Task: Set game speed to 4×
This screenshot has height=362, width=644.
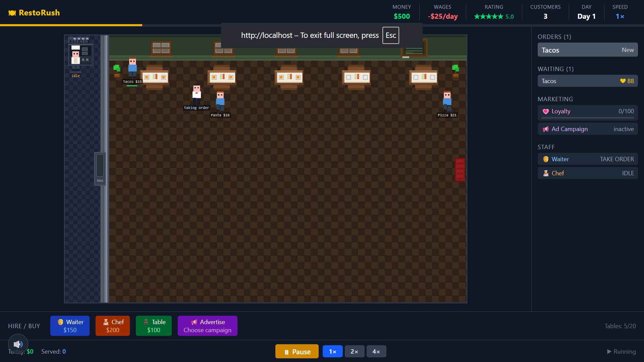Action: click(376, 352)
